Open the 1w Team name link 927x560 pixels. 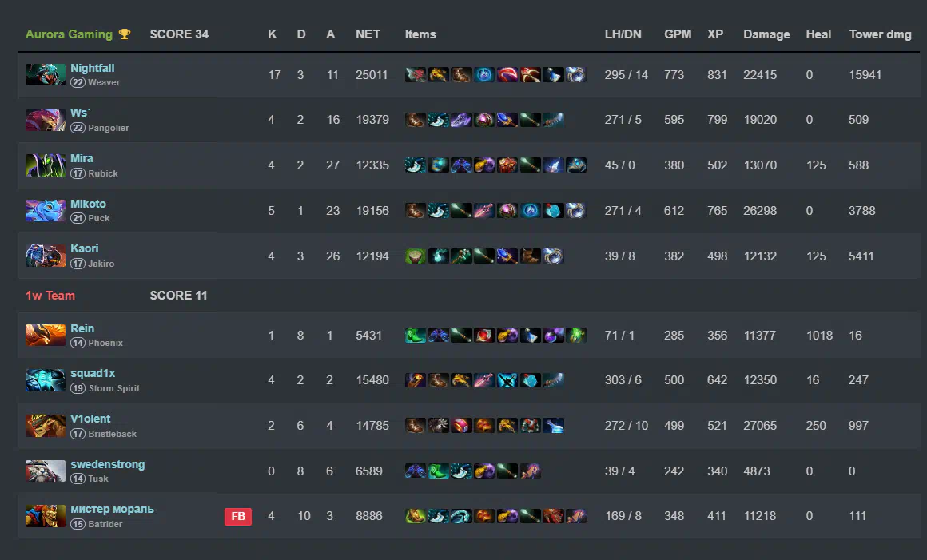tap(50, 296)
